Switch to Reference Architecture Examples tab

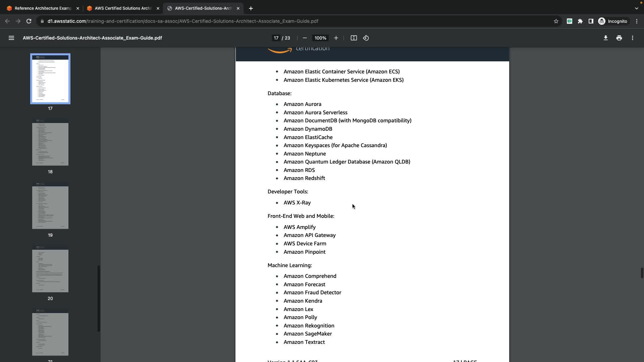[x=43, y=8]
